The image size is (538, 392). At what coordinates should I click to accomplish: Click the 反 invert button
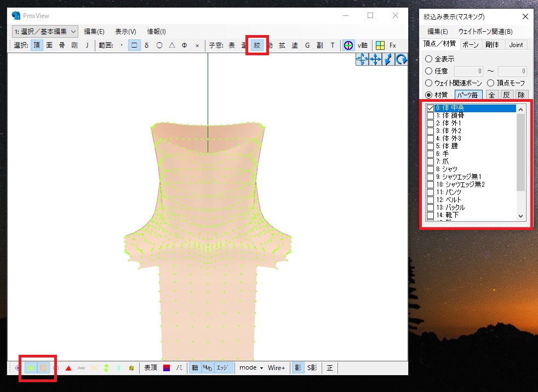click(x=506, y=95)
